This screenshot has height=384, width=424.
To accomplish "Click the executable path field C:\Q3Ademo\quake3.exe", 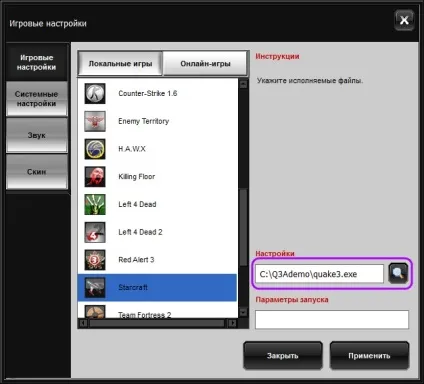I will (x=319, y=274).
